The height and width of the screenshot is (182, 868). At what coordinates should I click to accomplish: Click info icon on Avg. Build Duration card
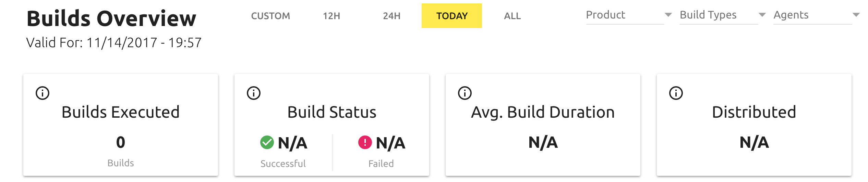(465, 93)
